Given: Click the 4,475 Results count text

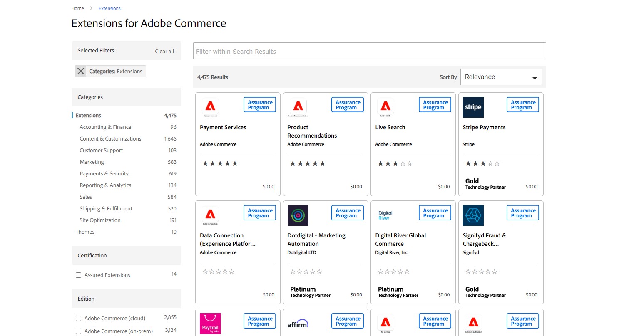Looking at the screenshot, I should [213, 77].
